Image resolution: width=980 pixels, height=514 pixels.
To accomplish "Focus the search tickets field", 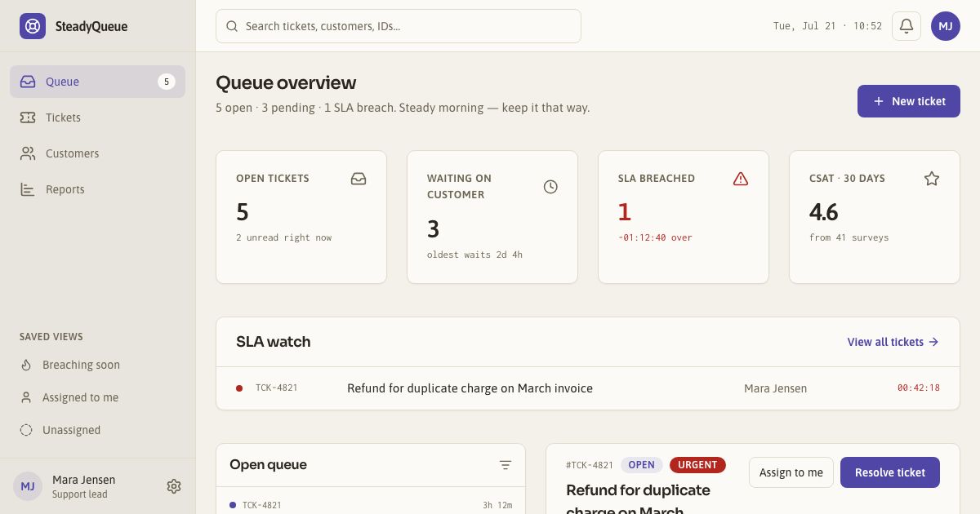I will click(399, 26).
